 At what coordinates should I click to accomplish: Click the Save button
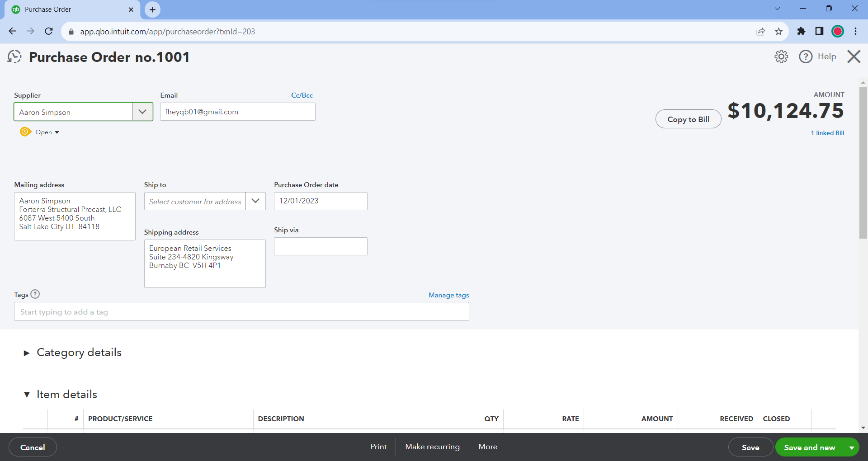point(750,447)
